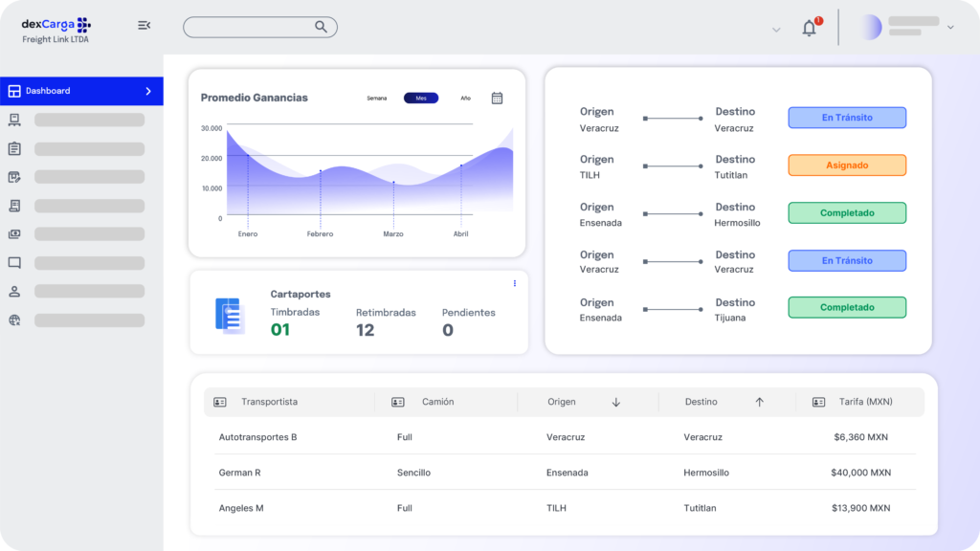This screenshot has width=980, height=551.
Task: Click the chat bubble icon in sidebar
Action: coord(14,263)
